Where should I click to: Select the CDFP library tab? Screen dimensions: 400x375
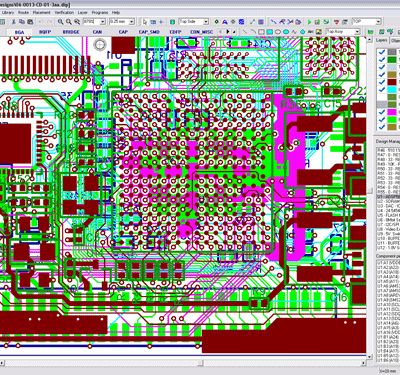click(x=175, y=32)
